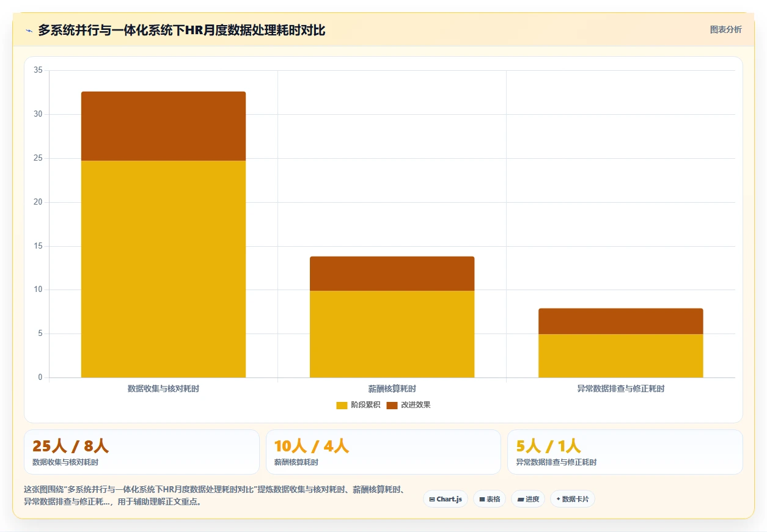Toggle the 改进效果 legend color swatch
Screen dimensions: 767x532
392,406
